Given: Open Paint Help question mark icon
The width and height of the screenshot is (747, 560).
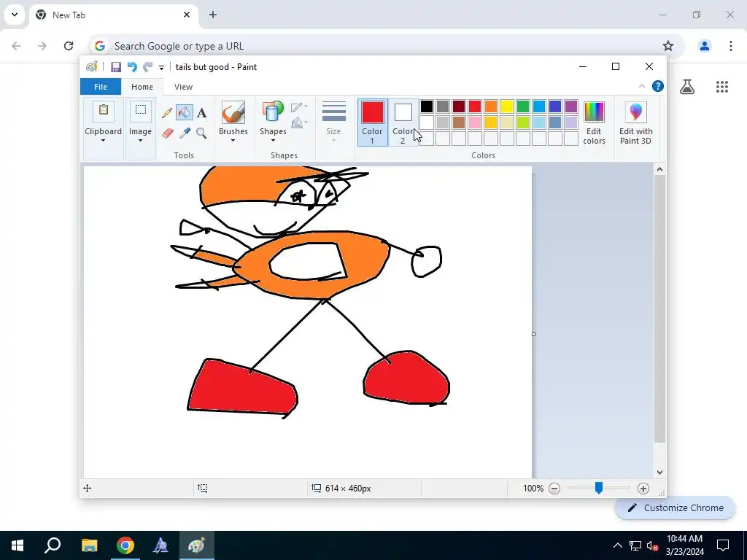Looking at the screenshot, I should 658,86.
